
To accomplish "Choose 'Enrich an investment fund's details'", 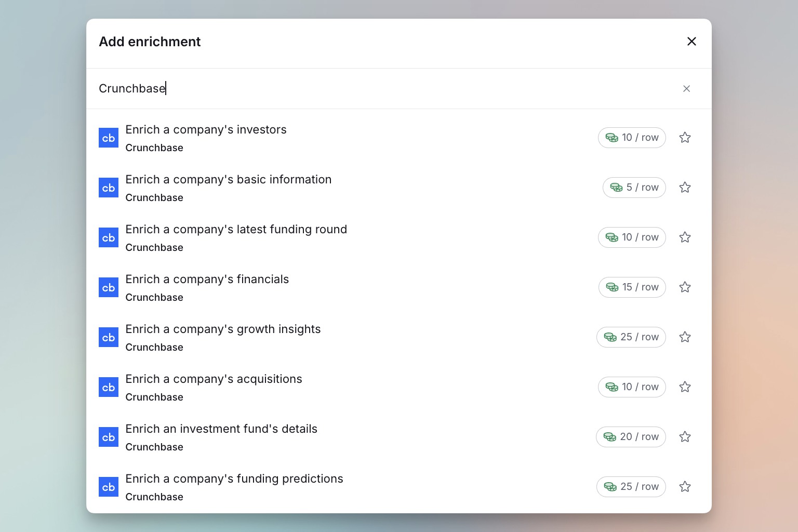I will 221,429.
